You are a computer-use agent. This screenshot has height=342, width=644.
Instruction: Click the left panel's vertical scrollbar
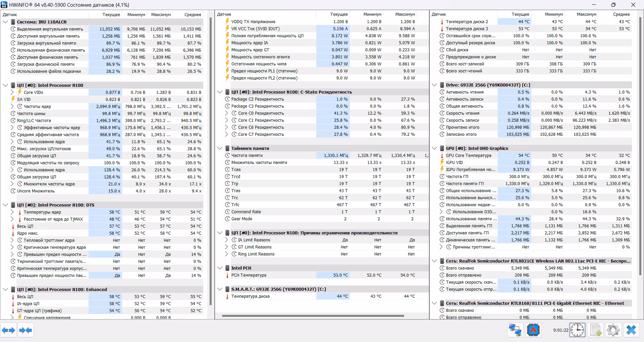pyautogui.click(x=211, y=161)
